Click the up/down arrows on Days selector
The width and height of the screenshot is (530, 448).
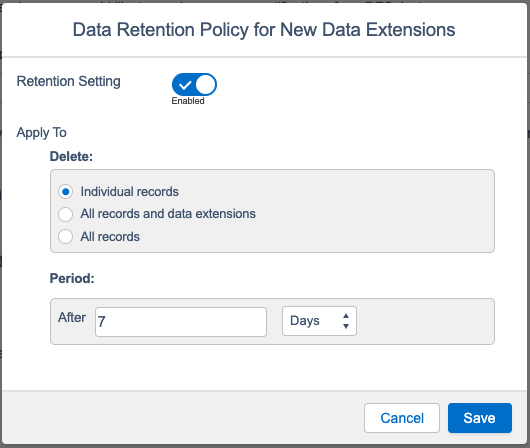tap(346, 321)
